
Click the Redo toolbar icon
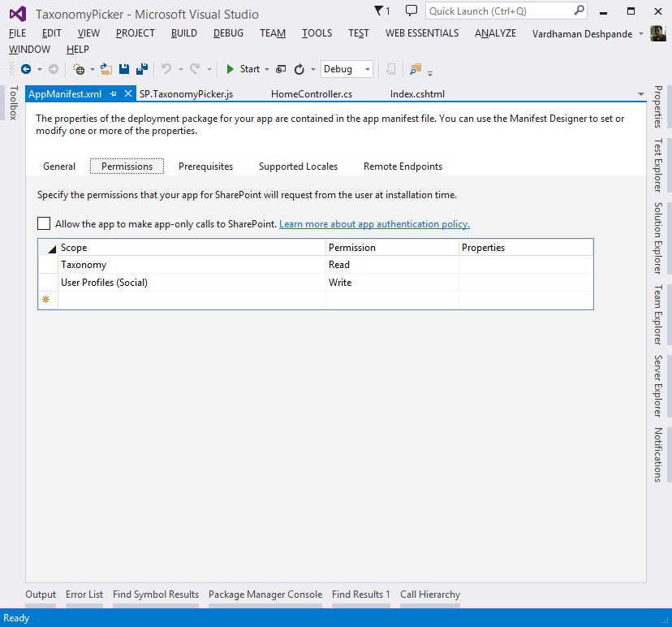pos(195,68)
